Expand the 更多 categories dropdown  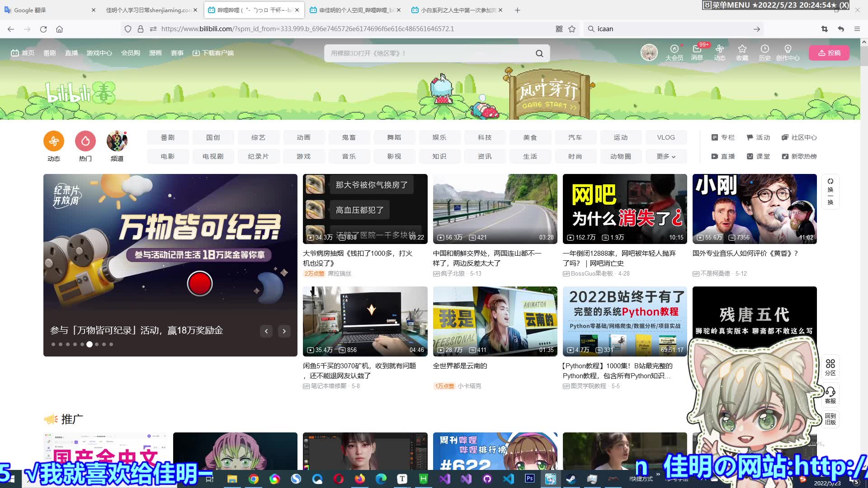666,156
